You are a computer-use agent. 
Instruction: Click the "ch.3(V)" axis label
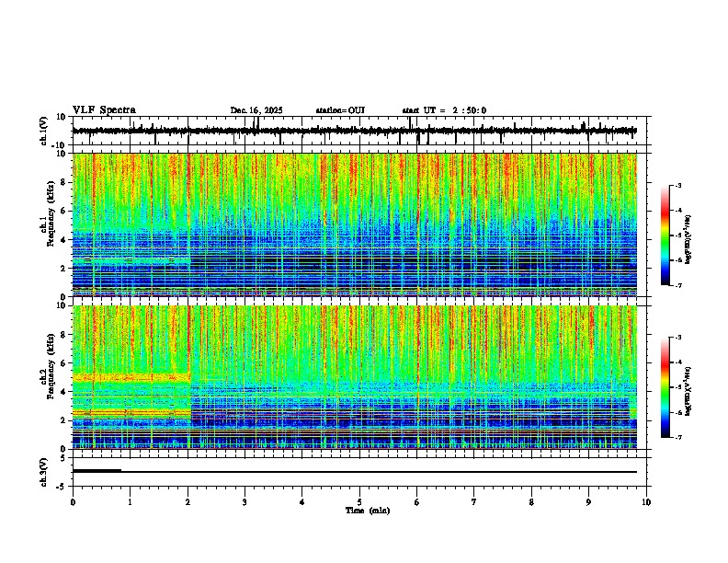tap(44, 472)
